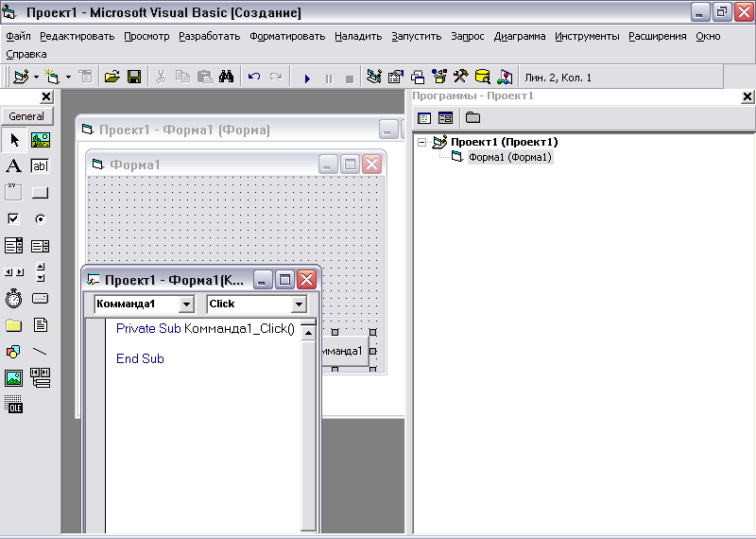Image resolution: width=756 pixels, height=539 pixels.
Task: Click the Add Standard EXE Project icon
Action: click(x=21, y=77)
